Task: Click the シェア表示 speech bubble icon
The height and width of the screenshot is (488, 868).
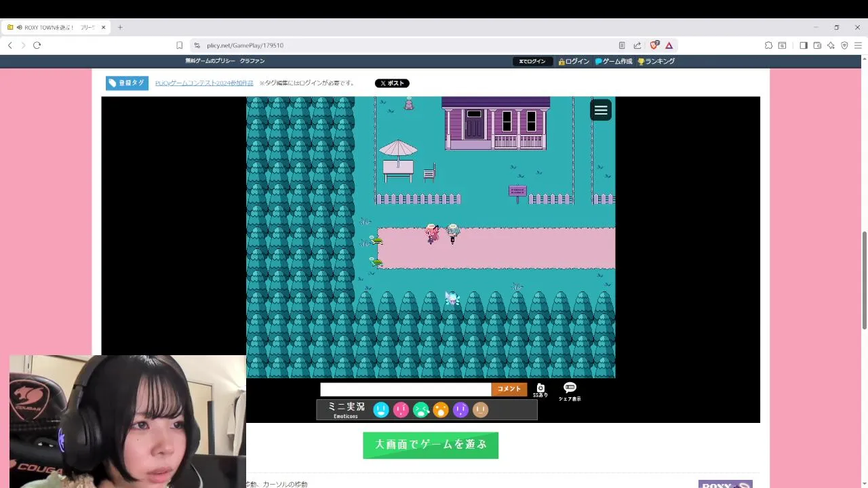Action: 570,391
